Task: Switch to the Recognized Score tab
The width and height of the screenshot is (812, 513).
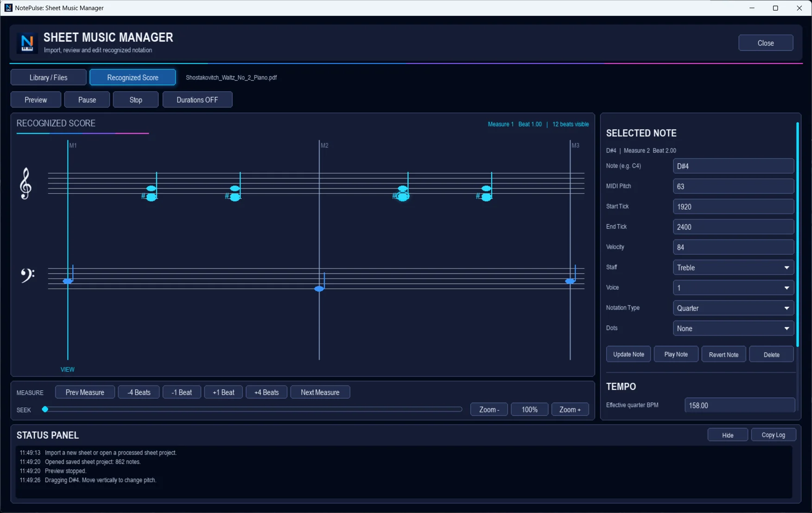Action: pyautogui.click(x=133, y=77)
